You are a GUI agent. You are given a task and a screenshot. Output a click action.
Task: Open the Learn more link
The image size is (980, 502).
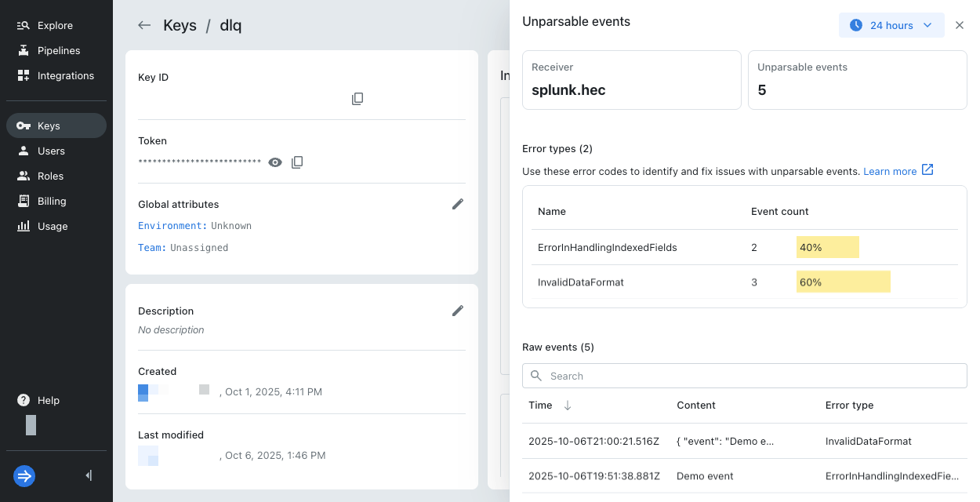[898, 171]
